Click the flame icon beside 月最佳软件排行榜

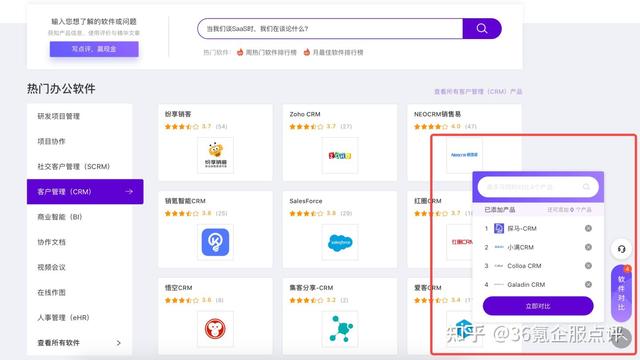coord(307,52)
